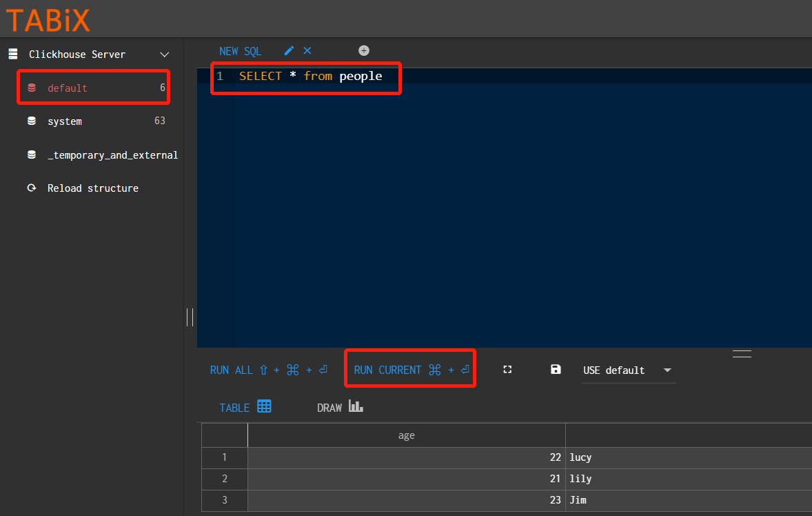Click the system table count 63
The image size is (812, 516).
click(x=159, y=121)
